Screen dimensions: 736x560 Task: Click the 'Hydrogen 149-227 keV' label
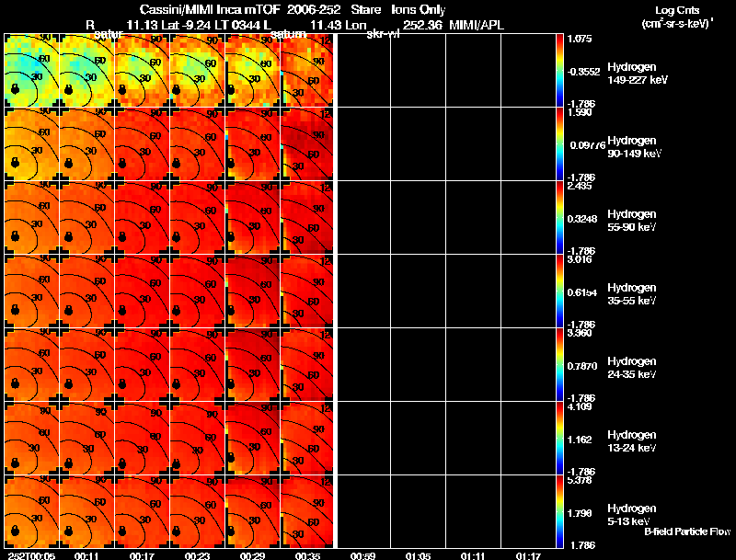click(638, 74)
